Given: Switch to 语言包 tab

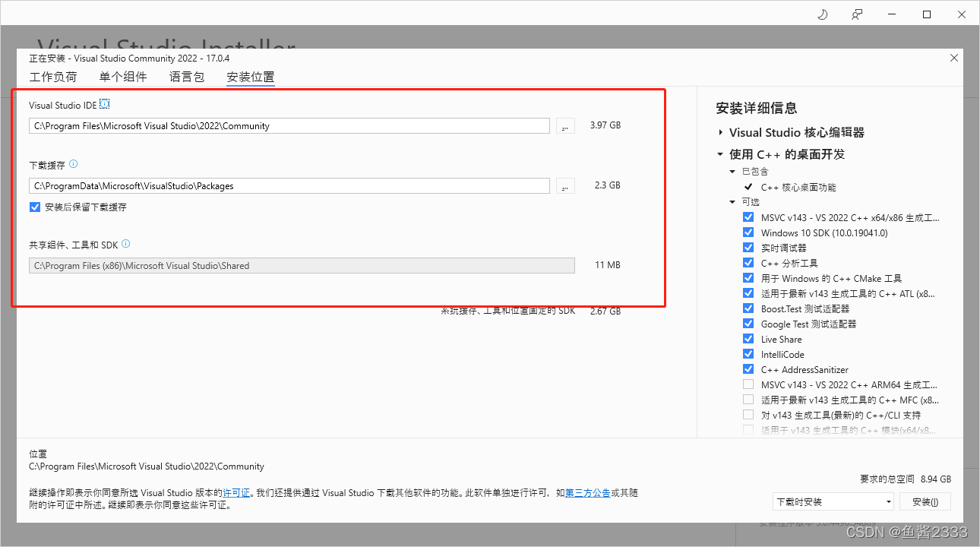Looking at the screenshot, I should point(187,77).
